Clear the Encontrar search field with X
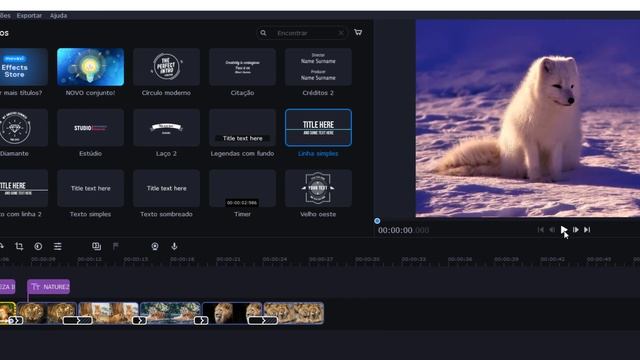The image size is (640, 360). pyautogui.click(x=341, y=33)
